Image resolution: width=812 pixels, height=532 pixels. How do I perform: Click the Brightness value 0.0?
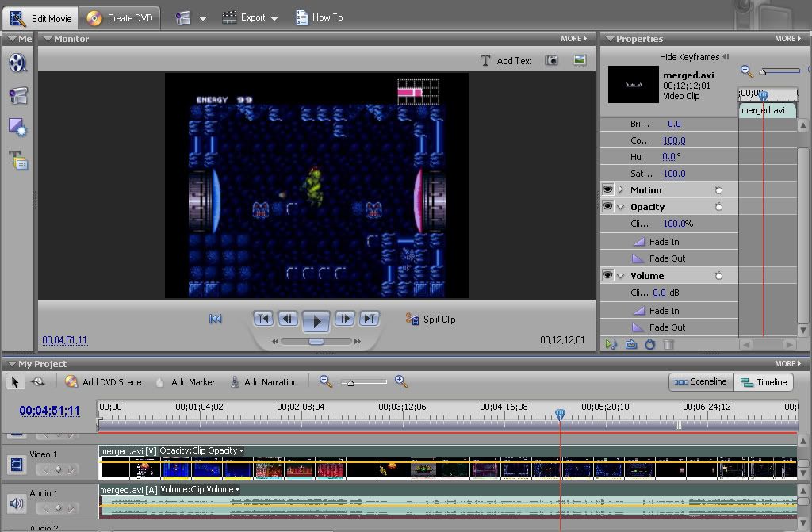point(674,124)
